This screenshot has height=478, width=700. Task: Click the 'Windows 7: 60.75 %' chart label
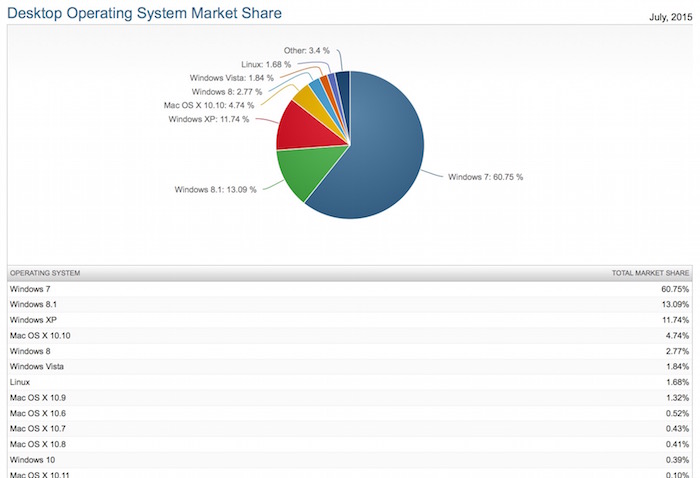(485, 177)
